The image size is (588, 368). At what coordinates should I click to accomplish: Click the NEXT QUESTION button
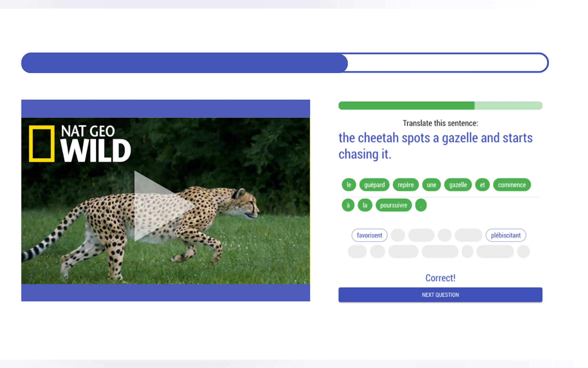tap(440, 295)
